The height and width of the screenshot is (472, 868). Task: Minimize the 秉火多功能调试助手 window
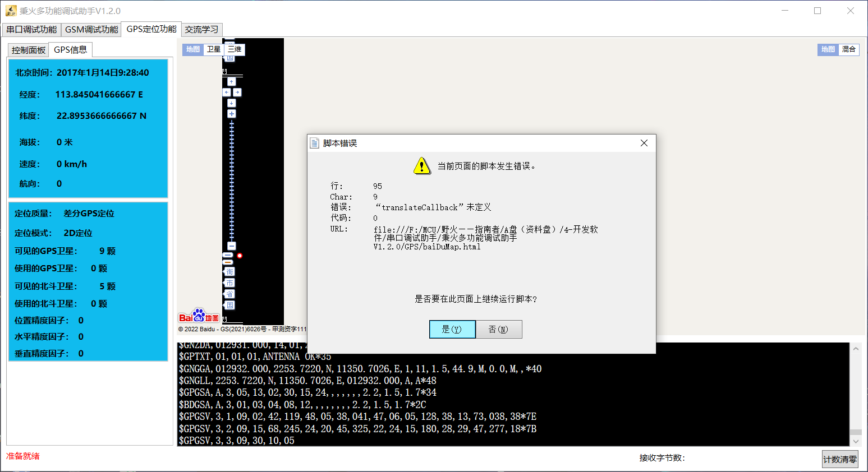785,11
